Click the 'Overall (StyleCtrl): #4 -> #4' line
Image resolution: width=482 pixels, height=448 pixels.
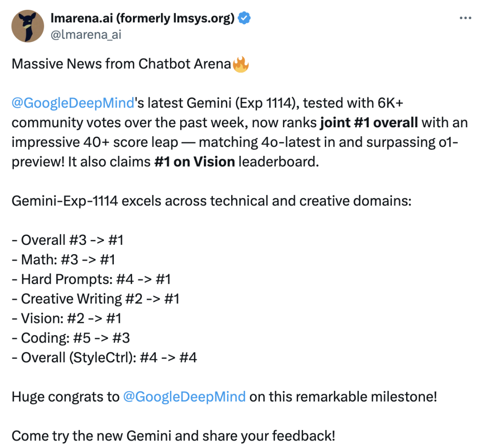[x=104, y=358]
